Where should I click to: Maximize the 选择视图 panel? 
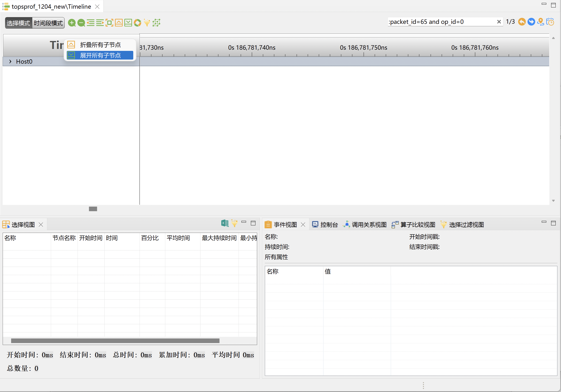253,223
